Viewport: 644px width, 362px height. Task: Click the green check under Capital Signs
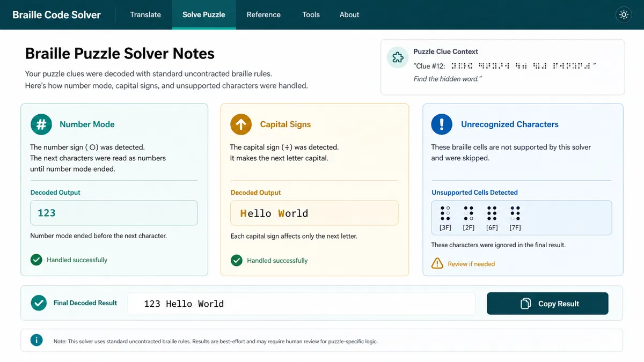(x=236, y=260)
